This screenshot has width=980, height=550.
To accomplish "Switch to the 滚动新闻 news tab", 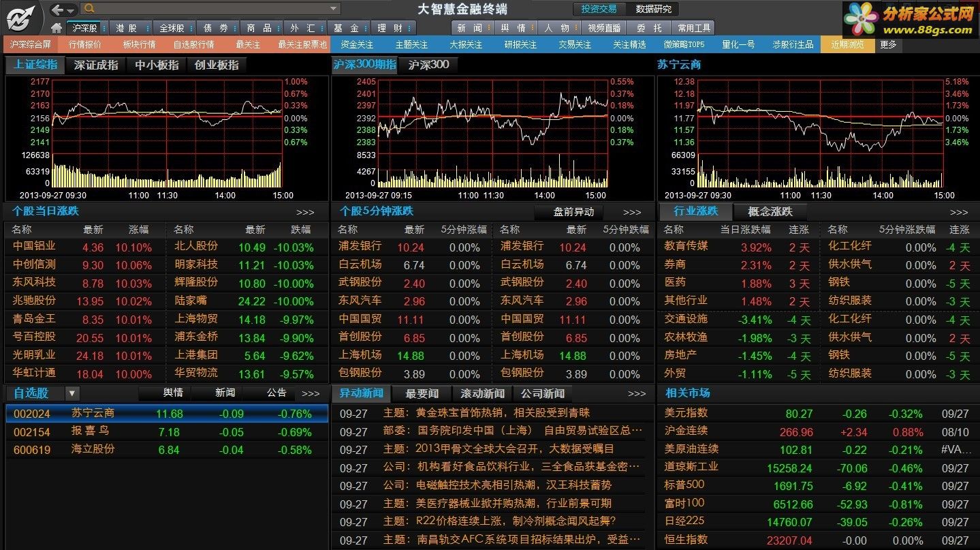I will (x=482, y=393).
